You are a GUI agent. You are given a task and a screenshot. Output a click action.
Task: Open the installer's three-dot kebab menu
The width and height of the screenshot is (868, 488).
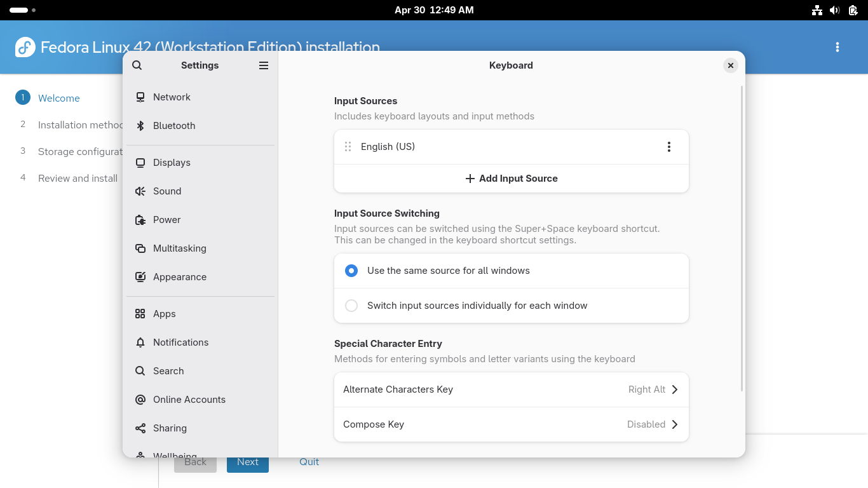click(837, 47)
